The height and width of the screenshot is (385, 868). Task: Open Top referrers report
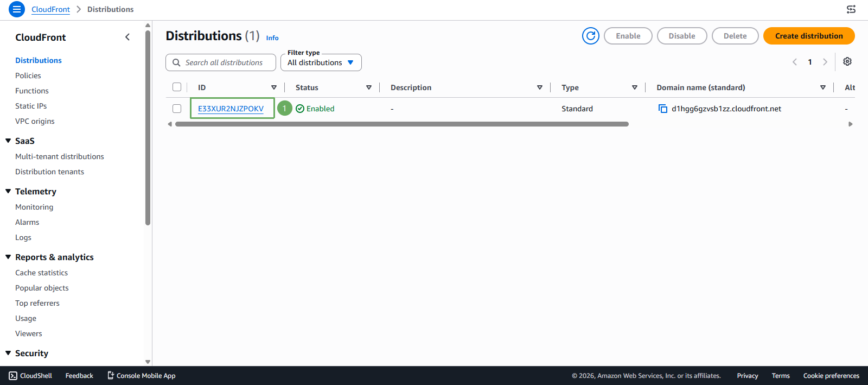(37, 303)
